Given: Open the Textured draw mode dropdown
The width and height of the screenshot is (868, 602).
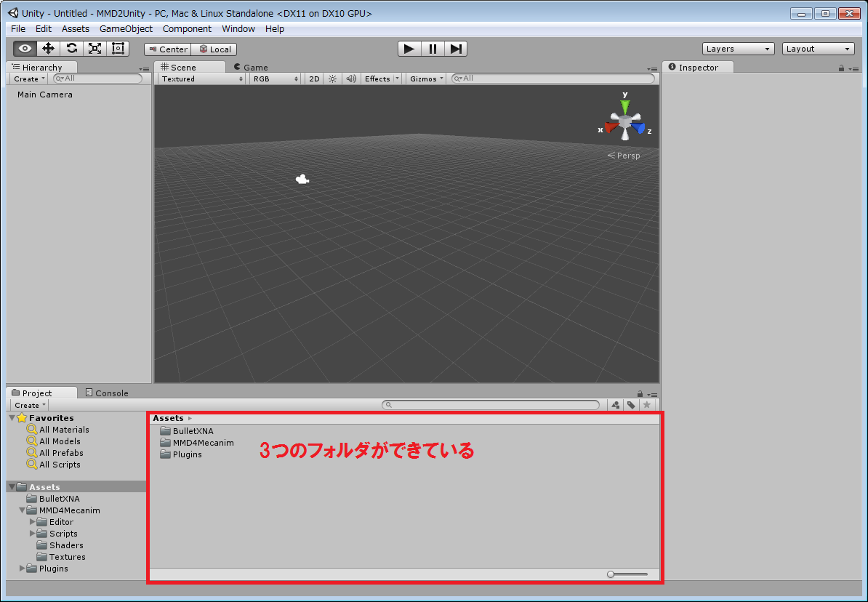Looking at the screenshot, I should click(x=202, y=79).
